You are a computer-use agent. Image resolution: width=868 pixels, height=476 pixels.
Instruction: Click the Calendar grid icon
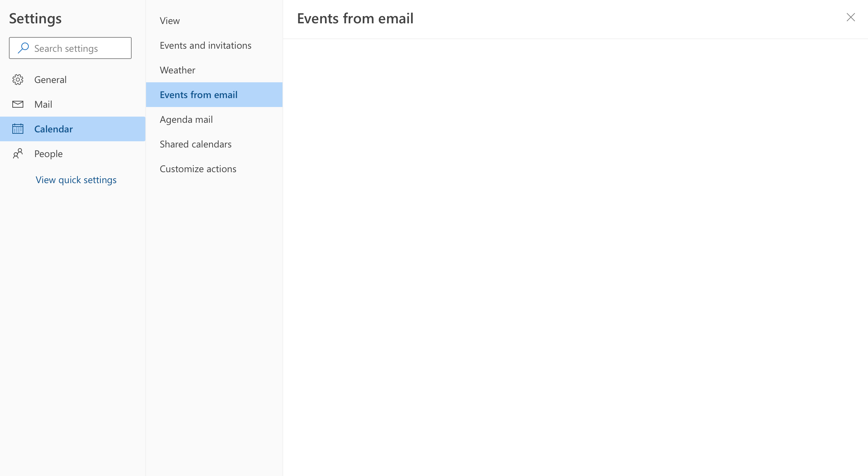[18, 129]
